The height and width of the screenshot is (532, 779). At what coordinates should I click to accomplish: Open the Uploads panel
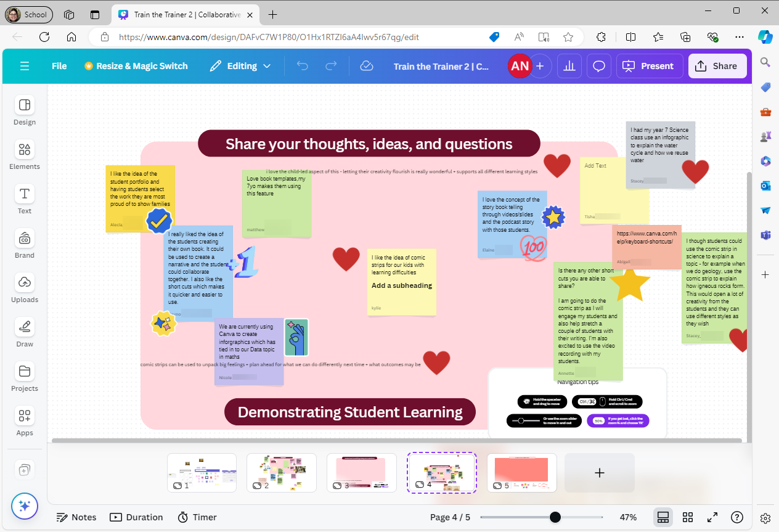pos(25,289)
